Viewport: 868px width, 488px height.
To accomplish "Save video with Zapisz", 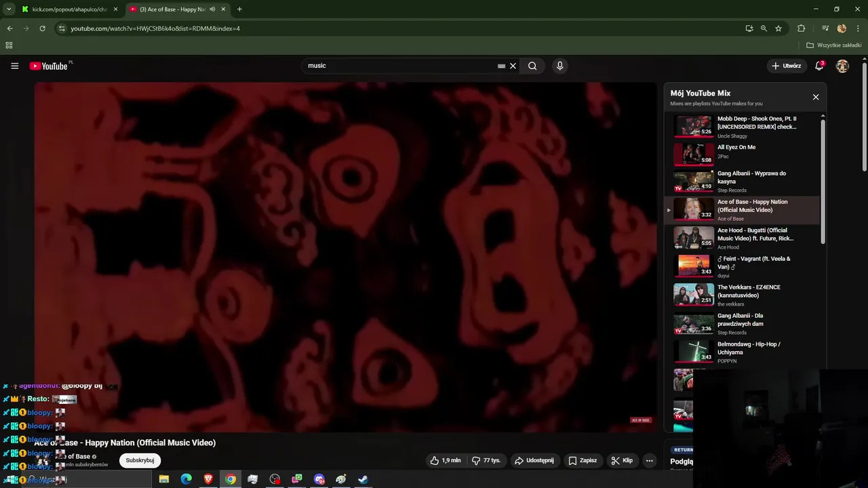I will [x=583, y=460].
